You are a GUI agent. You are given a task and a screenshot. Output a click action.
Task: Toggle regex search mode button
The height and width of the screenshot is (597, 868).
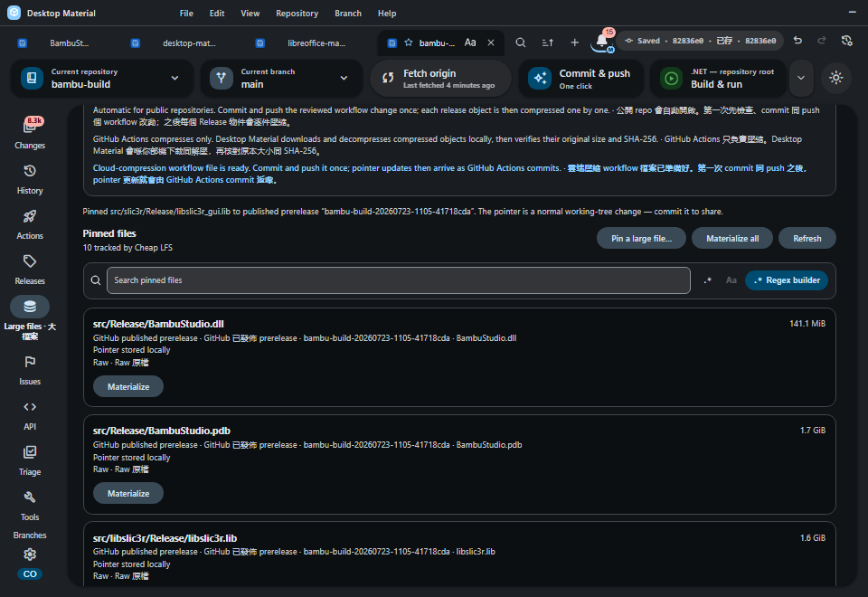(707, 280)
